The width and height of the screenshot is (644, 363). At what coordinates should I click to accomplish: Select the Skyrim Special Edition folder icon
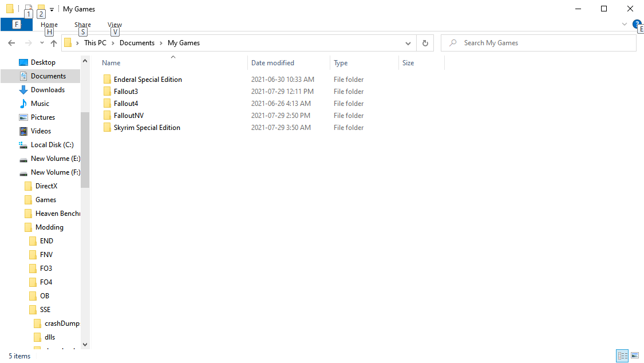tap(107, 127)
